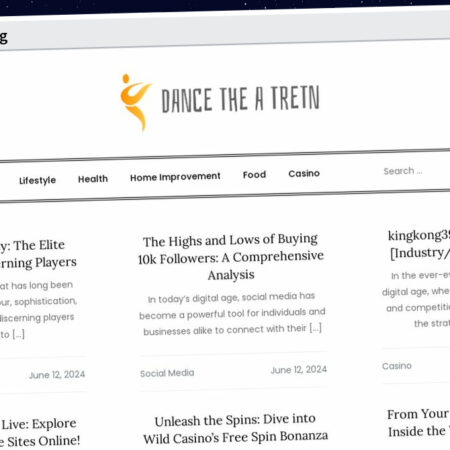Click June 12, 2024 date beside Social Media

(x=299, y=370)
